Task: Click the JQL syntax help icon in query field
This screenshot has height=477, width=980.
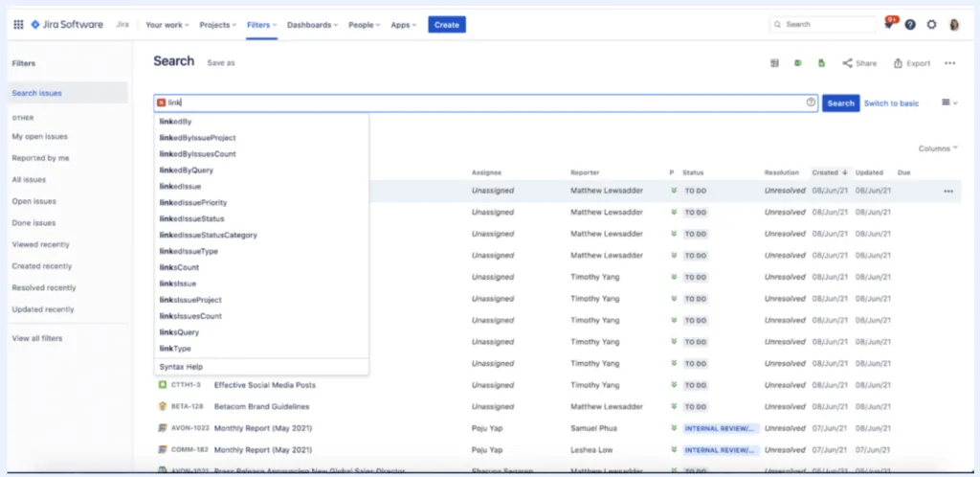Action: coord(811,102)
